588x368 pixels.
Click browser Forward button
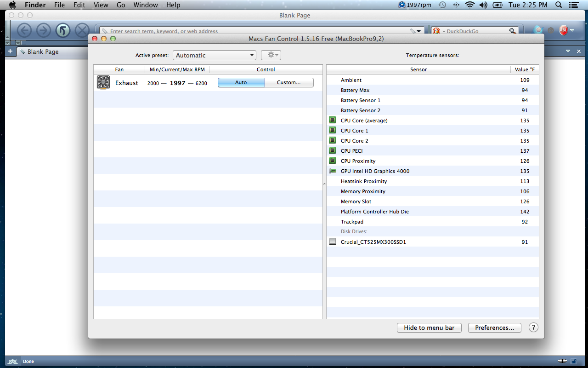point(44,31)
